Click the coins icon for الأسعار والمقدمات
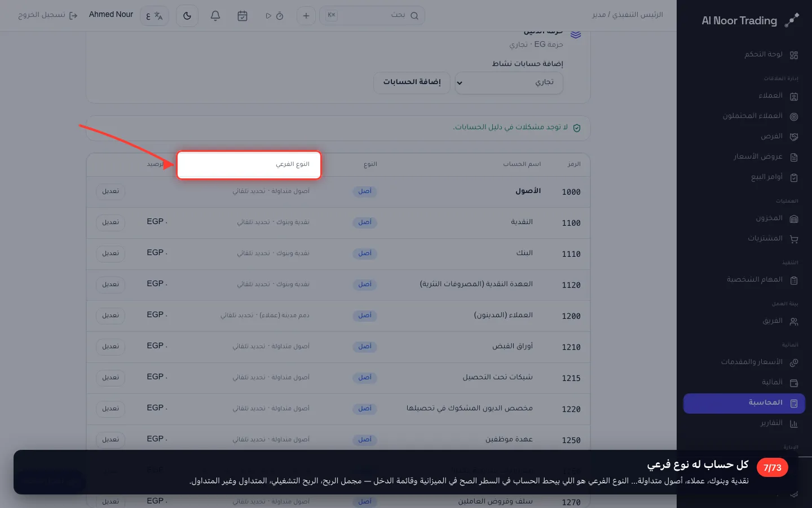This screenshot has width=812, height=508. click(794, 363)
